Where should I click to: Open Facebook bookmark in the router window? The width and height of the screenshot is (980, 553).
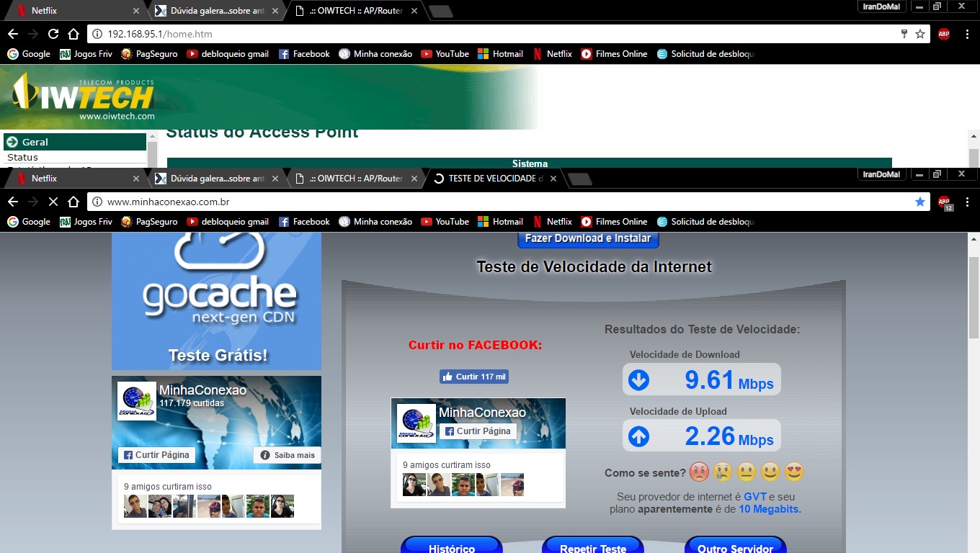304,54
